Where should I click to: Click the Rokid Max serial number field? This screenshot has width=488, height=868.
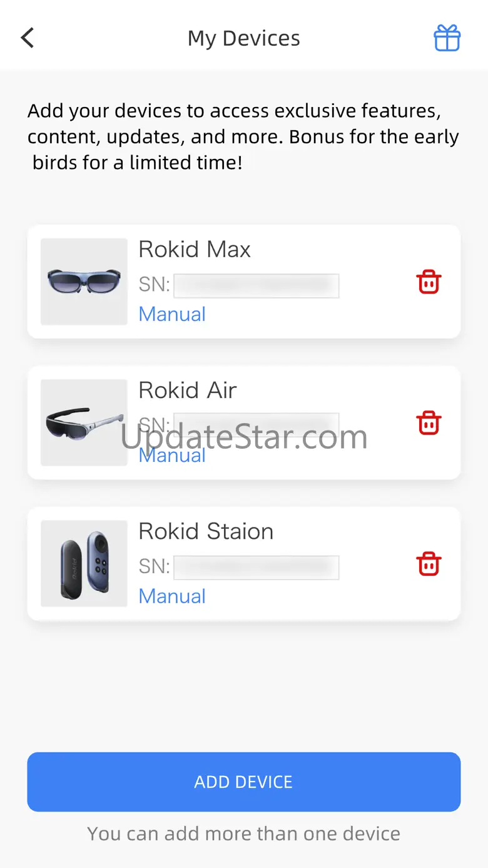(x=257, y=285)
